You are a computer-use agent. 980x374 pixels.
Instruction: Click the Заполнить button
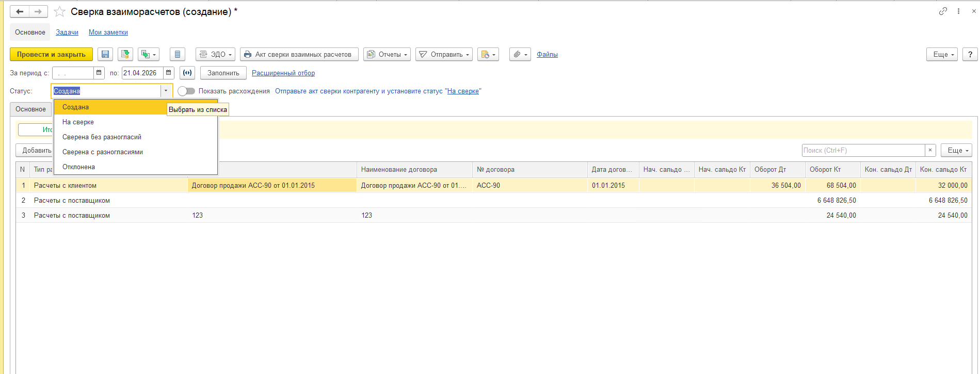pos(223,73)
